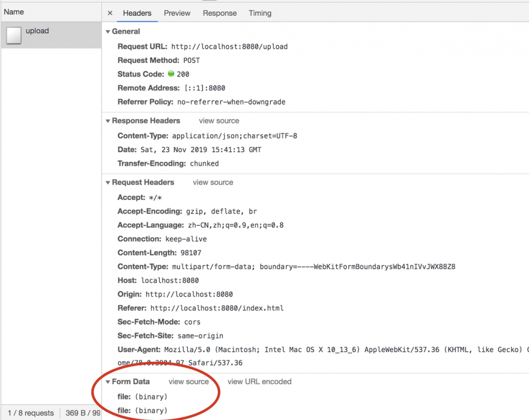
Task: Collapse the Form Data section
Action: pyautogui.click(x=108, y=382)
